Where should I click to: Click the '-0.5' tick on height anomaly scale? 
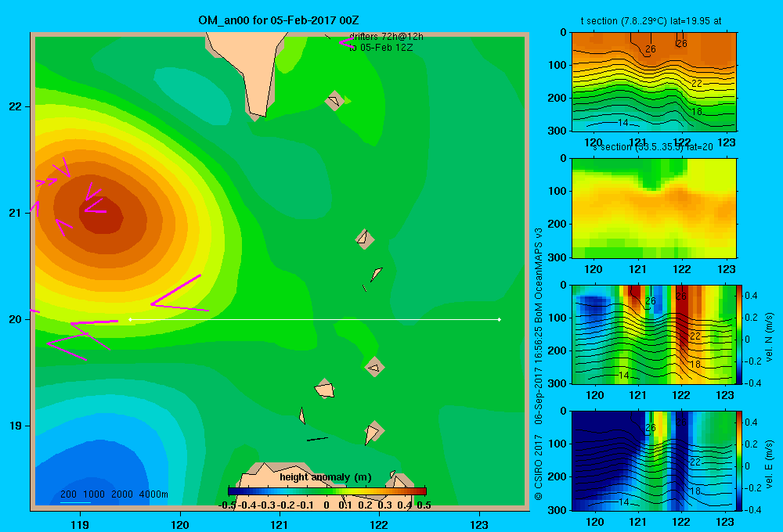click(x=227, y=505)
